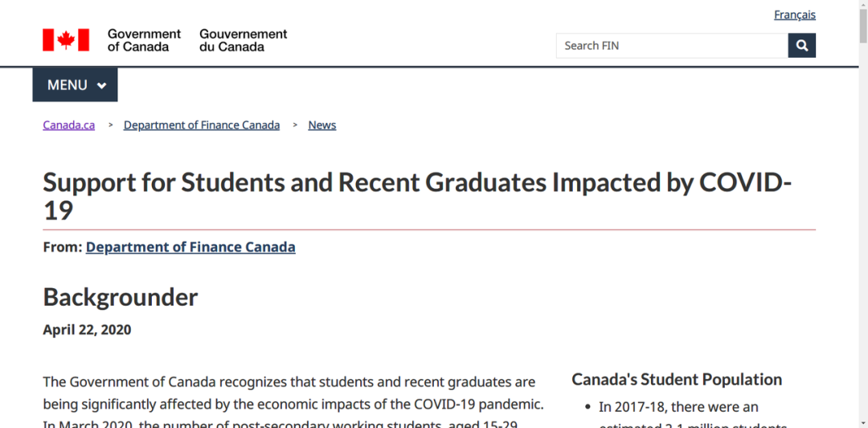Click the Canada's Student Population heading
The width and height of the screenshot is (868, 428).
coord(677,380)
